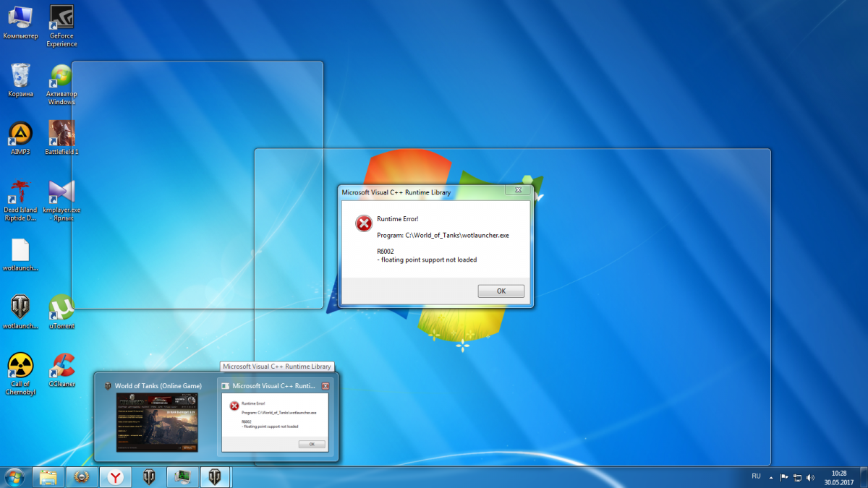Click the red error icon in the dialog
868x488 pixels.
tap(363, 224)
